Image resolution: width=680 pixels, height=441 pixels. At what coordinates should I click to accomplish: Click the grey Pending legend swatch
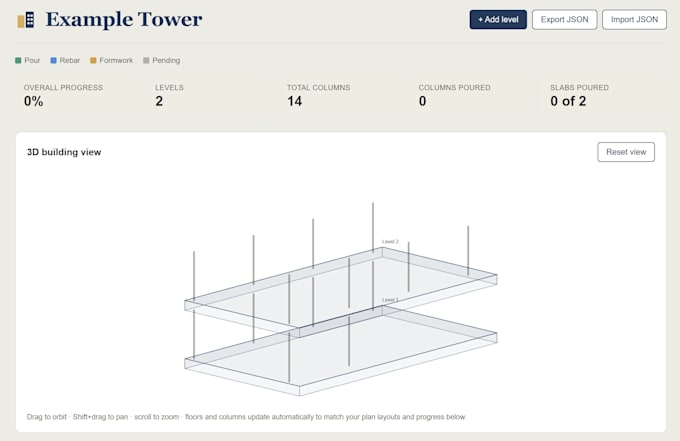146,60
